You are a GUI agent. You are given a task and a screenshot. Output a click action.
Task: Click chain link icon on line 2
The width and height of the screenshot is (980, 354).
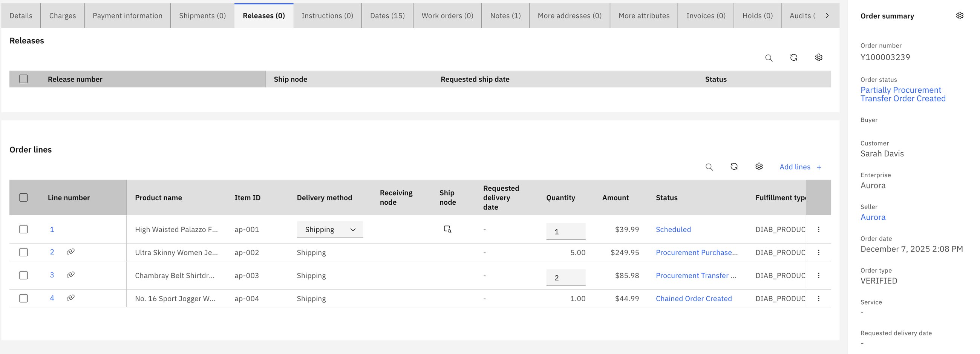click(x=70, y=251)
